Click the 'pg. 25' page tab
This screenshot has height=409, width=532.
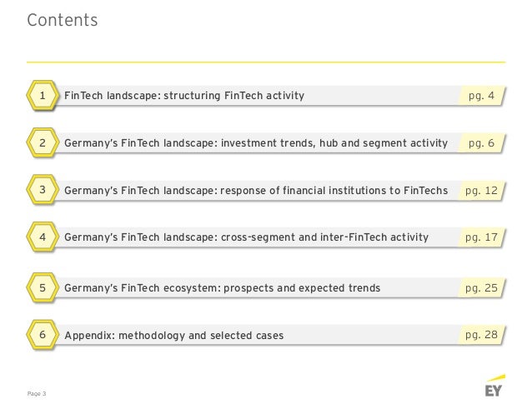(x=481, y=288)
